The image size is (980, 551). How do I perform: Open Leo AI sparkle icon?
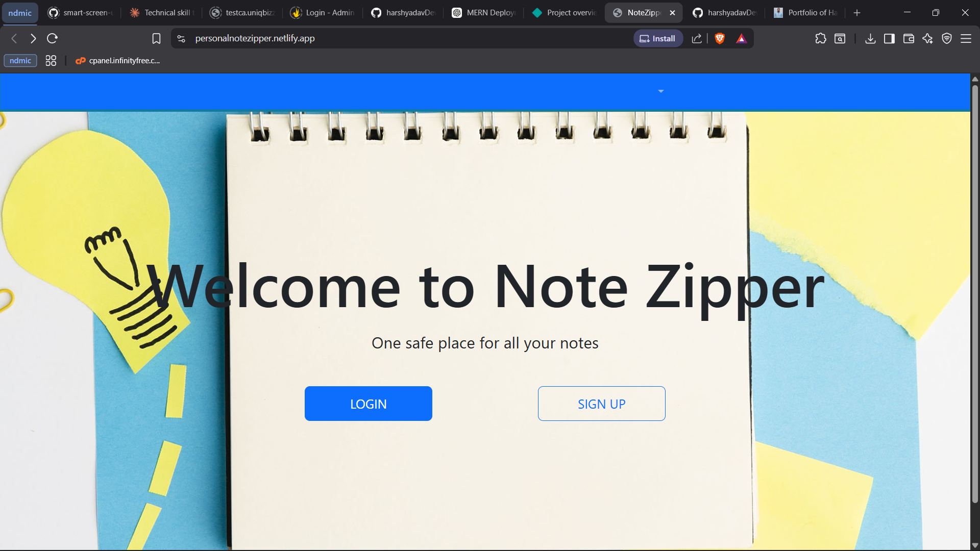(927, 38)
